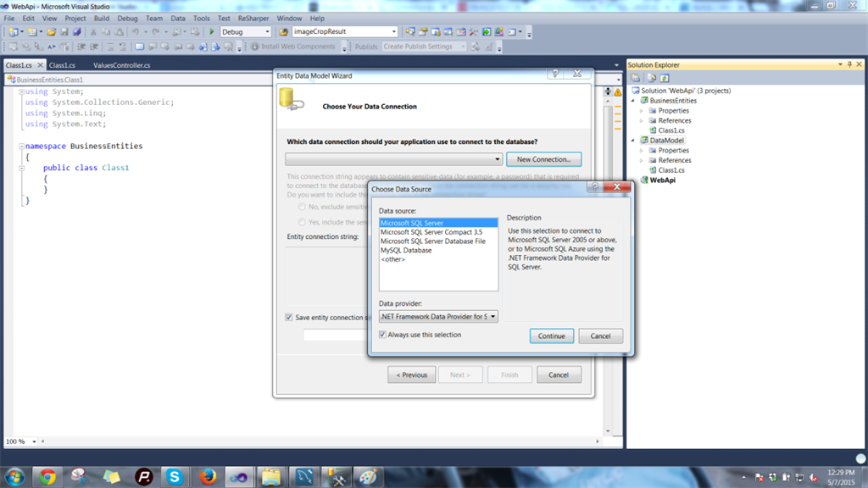Click the Toolbox hammer icon in the toolbar

click(473, 32)
